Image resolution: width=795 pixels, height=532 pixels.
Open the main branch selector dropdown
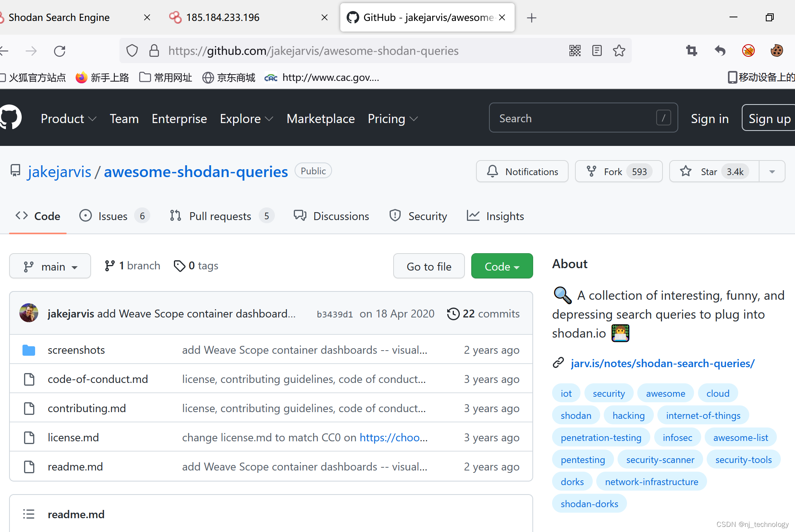[50, 266]
